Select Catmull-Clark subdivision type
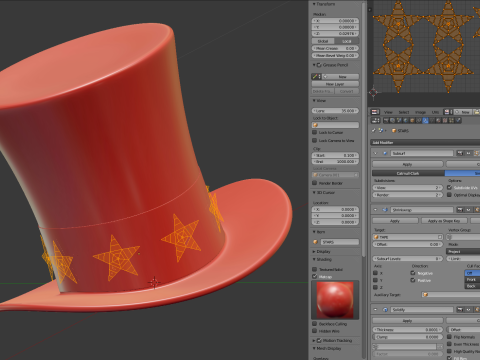The width and height of the screenshot is (480, 360). pyautogui.click(x=408, y=173)
